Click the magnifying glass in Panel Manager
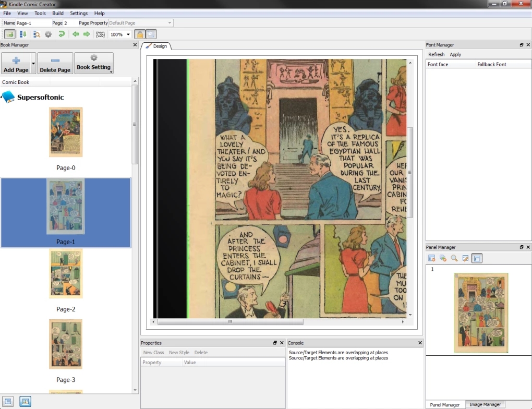532x409 pixels. tap(454, 258)
